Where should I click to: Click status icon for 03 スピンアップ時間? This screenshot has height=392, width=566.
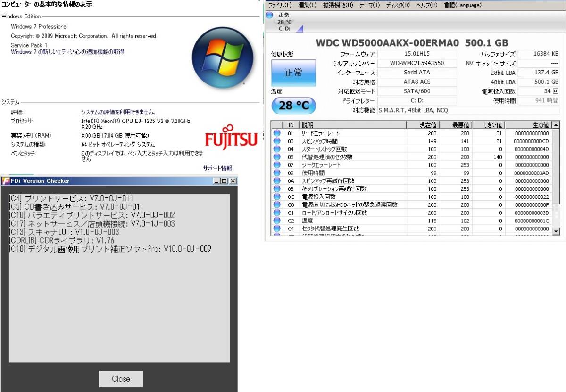[x=277, y=141]
